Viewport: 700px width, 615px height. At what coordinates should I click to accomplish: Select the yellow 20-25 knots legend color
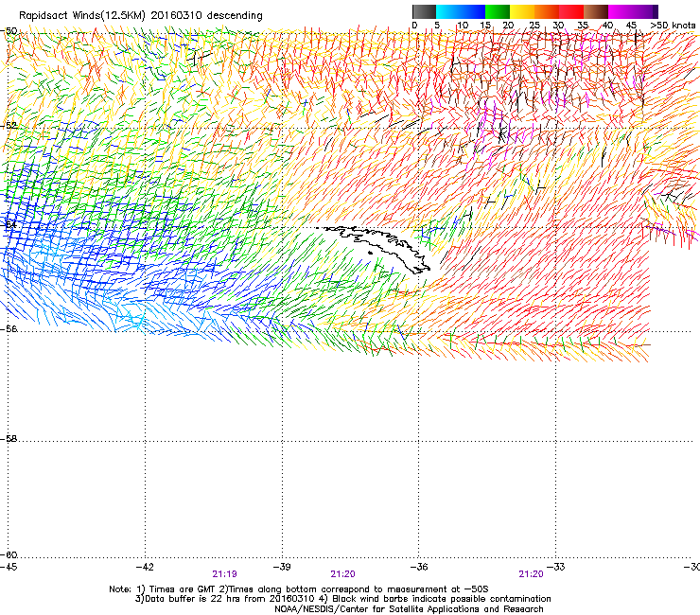point(522,11)
